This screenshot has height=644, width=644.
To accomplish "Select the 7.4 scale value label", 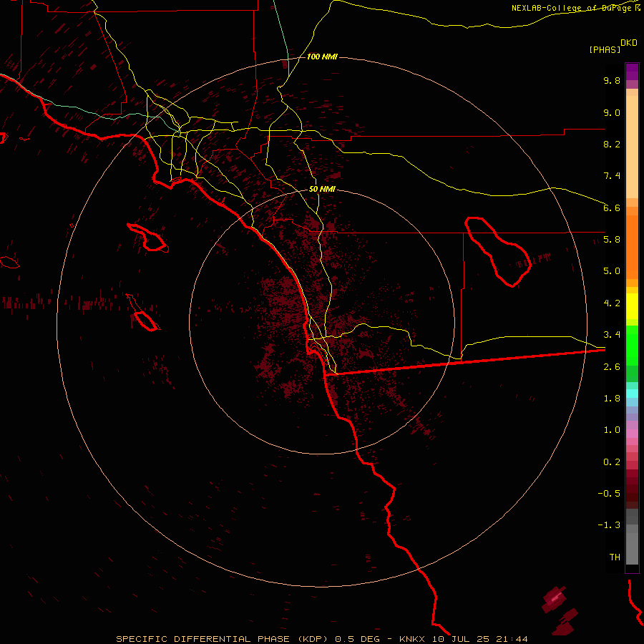I will (612, 176).
